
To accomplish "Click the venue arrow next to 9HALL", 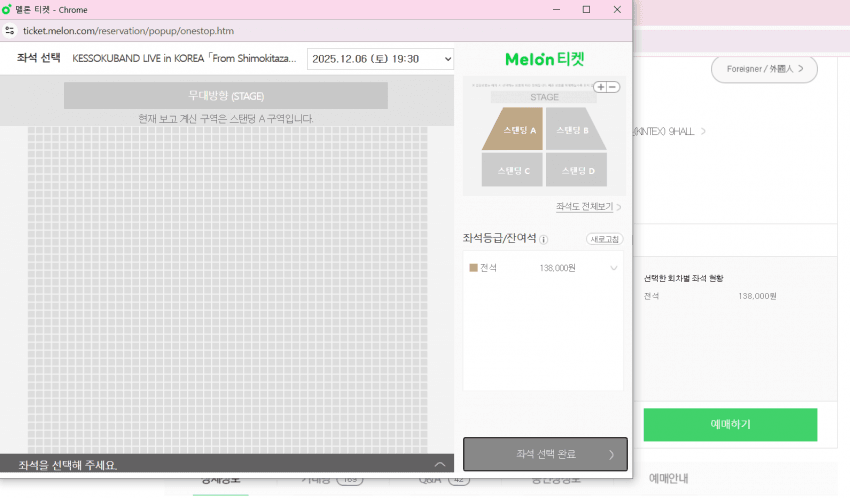I will [x=703, y=131].
